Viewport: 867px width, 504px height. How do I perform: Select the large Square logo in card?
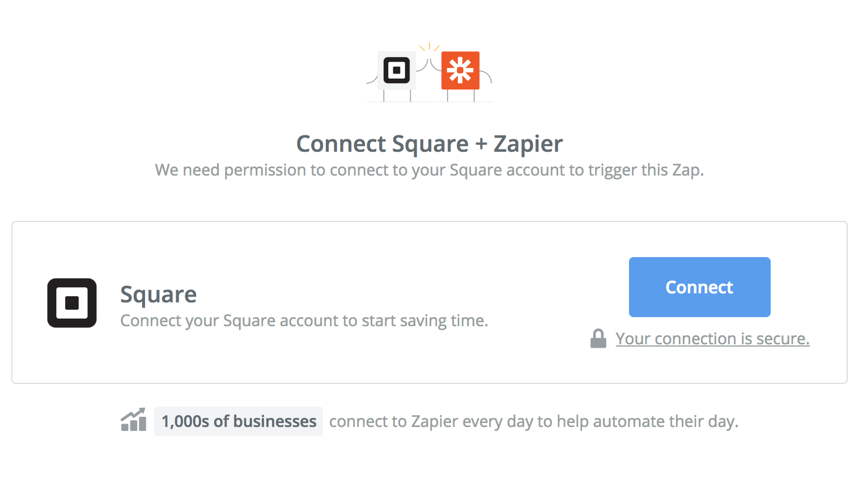(72, 303)
